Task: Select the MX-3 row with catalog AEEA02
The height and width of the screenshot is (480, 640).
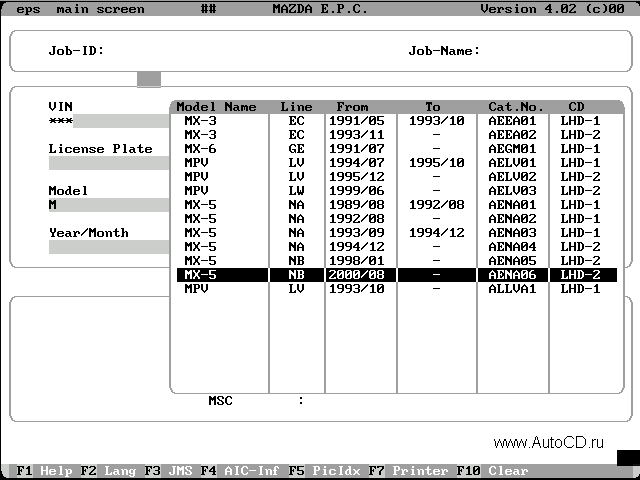Action: (x=397, y=135)
